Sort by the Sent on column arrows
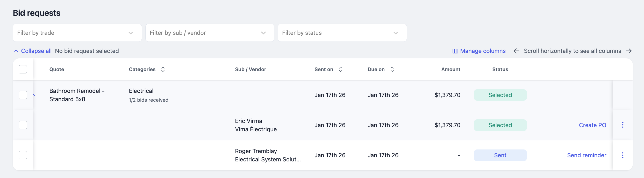The width and height of the screenshot is (644, 178). coord(341,69)
